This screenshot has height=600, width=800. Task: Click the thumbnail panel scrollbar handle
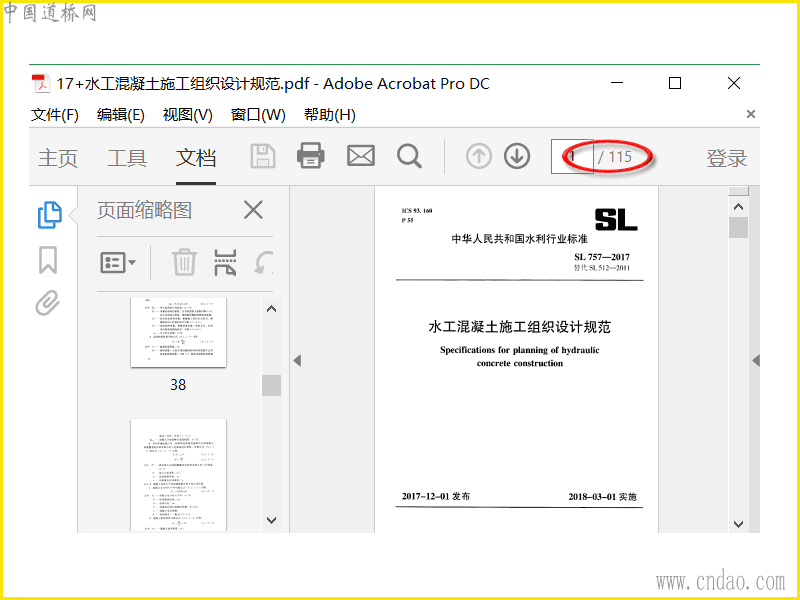271,385
